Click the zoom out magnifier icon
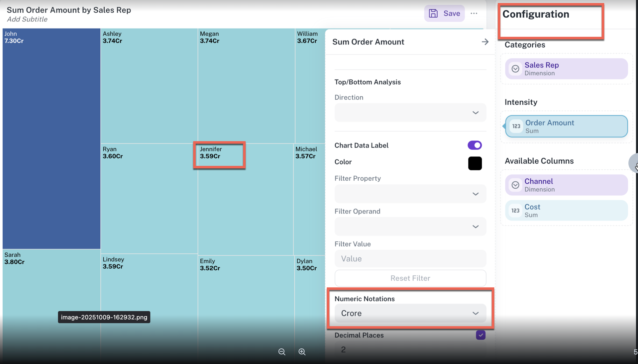 [x=282, y=352]
